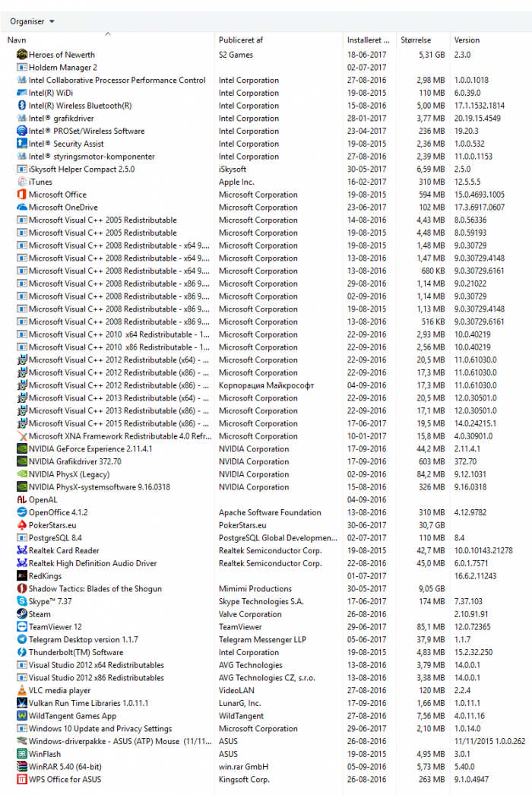Click the Microsoft XNA Framework icon

tap(22, 436)
